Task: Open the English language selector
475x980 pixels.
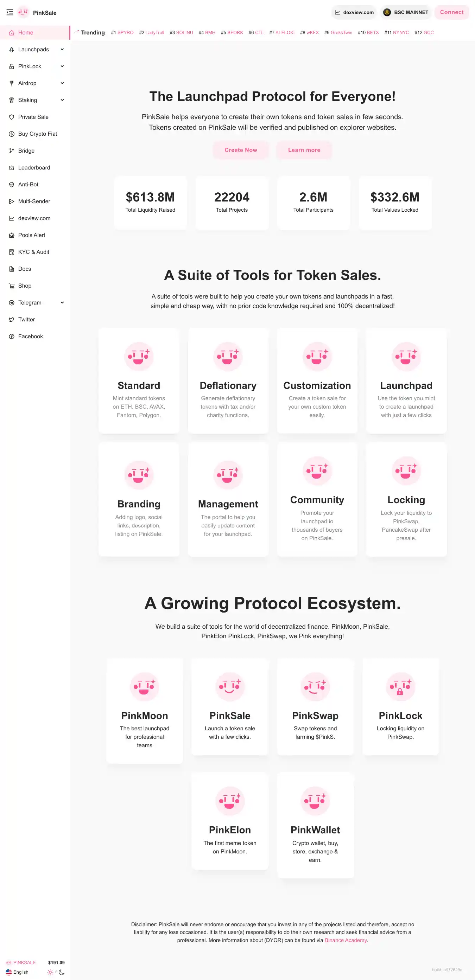Action: point(17,972)
